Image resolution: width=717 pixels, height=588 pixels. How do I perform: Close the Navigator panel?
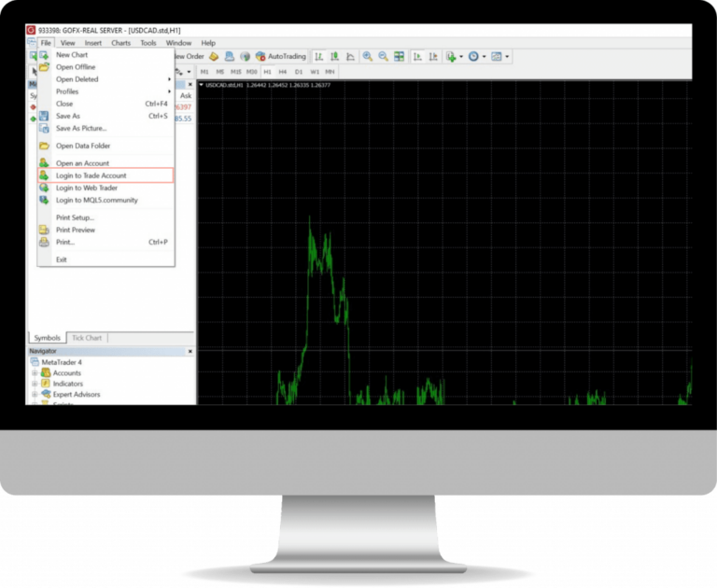[190, 351]
